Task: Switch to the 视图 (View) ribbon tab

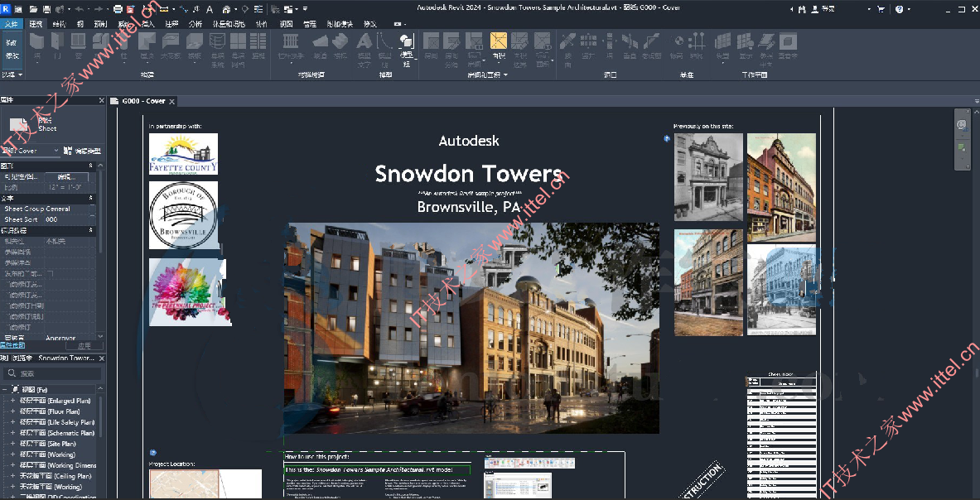Action: (x=287, y=24)
